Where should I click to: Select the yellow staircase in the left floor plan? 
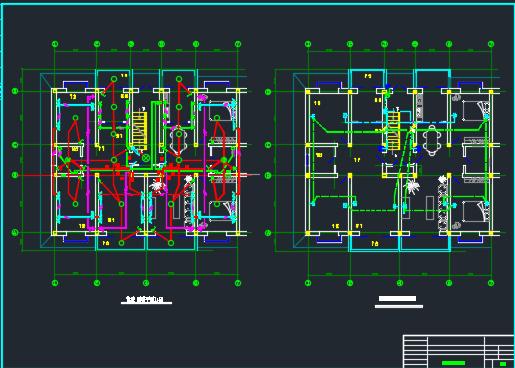tap(140, 131)
